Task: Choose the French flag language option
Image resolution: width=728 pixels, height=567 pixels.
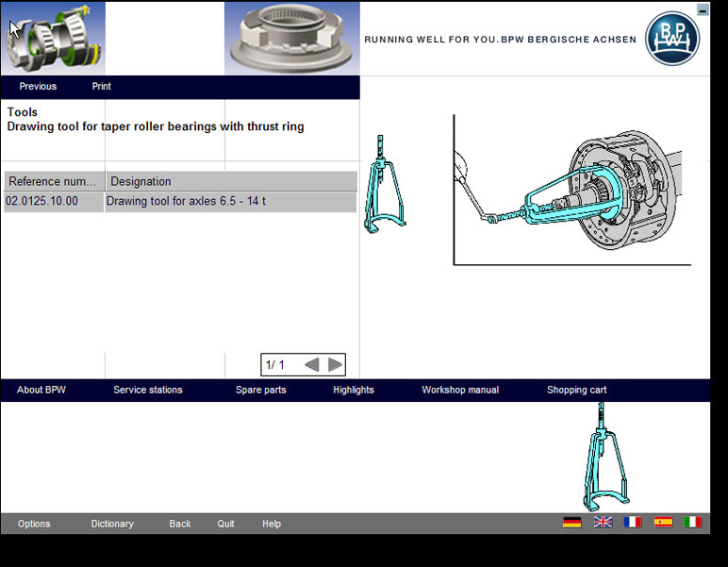Action: tap(633, 522)
